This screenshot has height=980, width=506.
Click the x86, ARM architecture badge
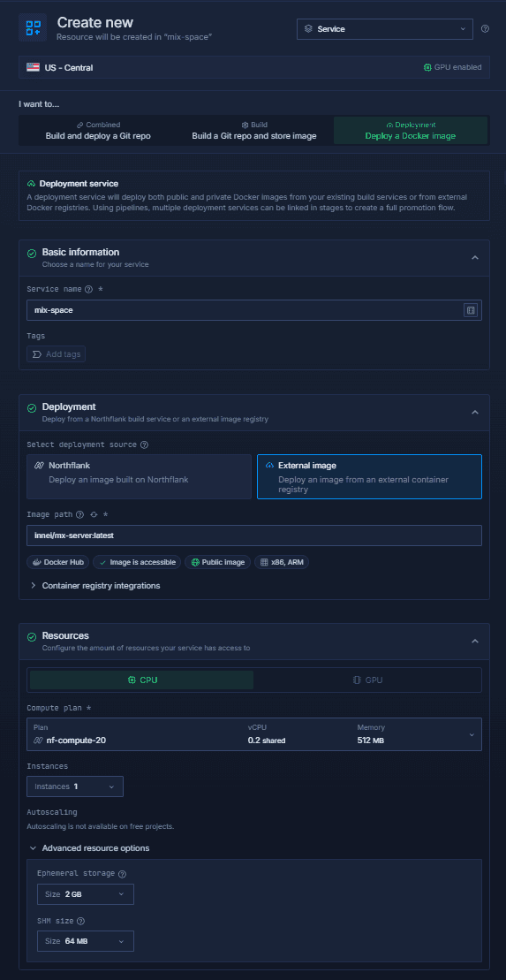(282, 563)
